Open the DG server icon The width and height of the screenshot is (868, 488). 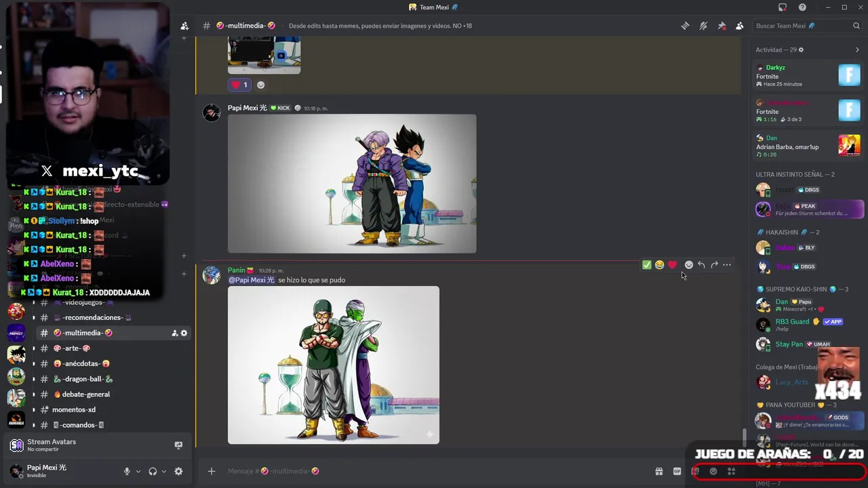[x=16, y=375]
